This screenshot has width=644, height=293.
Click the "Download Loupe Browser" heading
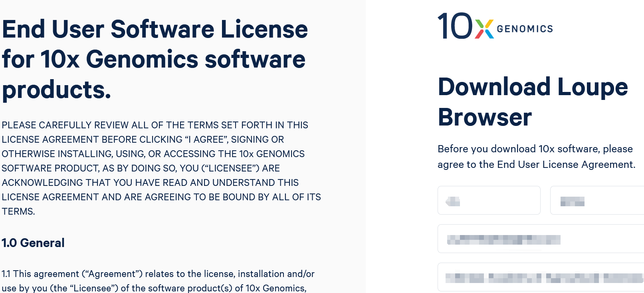tap(533, 102)
